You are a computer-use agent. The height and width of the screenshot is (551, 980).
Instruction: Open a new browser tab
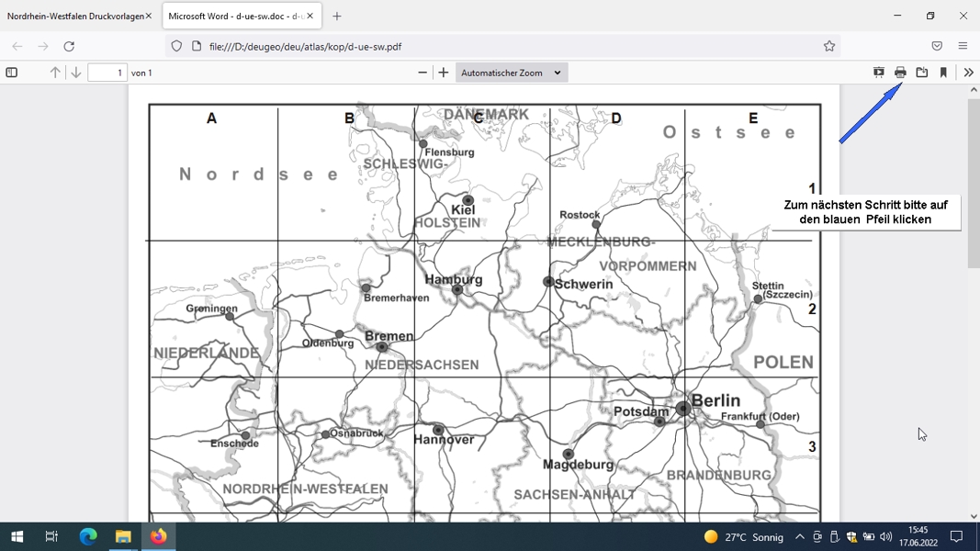click(x=337, y=17)
